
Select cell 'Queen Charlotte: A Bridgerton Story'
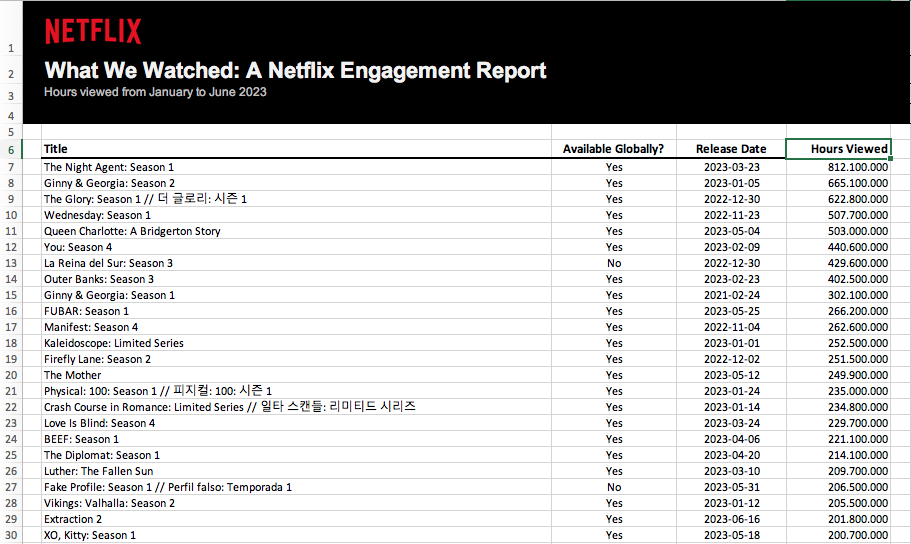click(296, 231)
